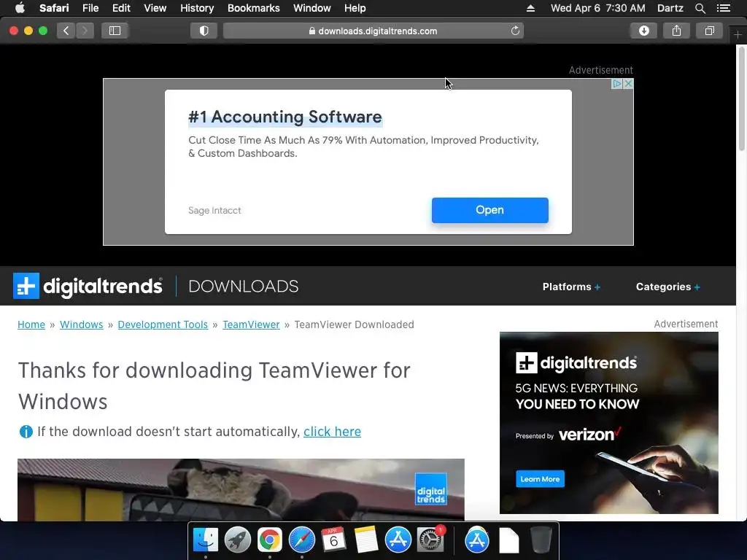Go back with Safari's back arrow
The height and width of the screenshot is (560, 747).
tap(66, 31)
